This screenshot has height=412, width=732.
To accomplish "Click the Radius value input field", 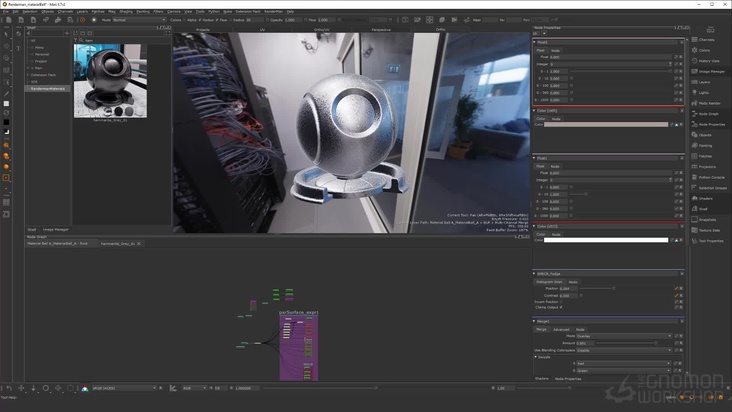I will [254, 20].
